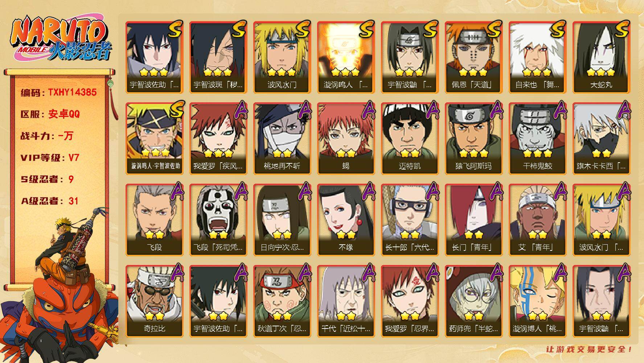Click the VIP等级 V7 label
This screenshot has width=644, height=363.
pyautogui.click(x=50, y=158)
